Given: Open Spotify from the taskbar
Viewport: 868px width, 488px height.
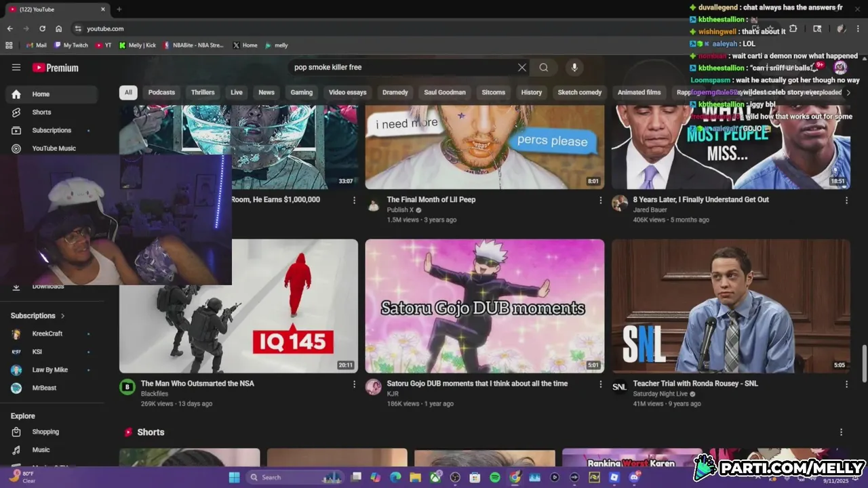Looking at the screenshot, I should tap(495, 477).
